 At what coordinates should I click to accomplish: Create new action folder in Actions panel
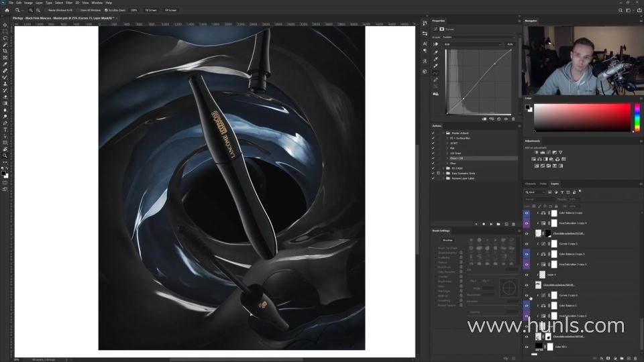498,224
